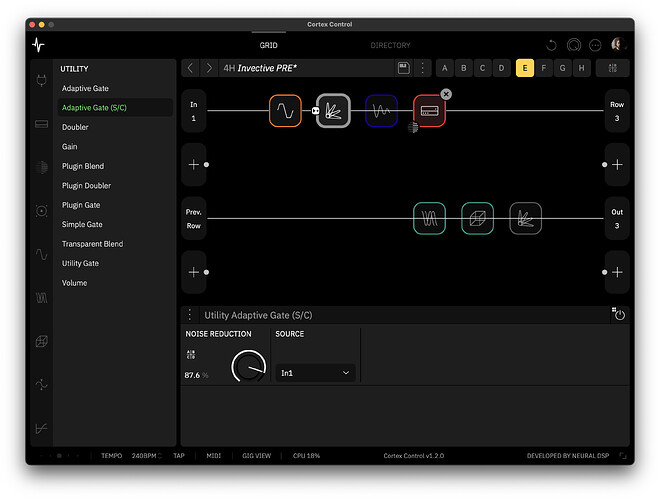Viewport: 661px width, 500px height.
Task: Adjust the Noise Reduction knob
Action: point(249,366)
